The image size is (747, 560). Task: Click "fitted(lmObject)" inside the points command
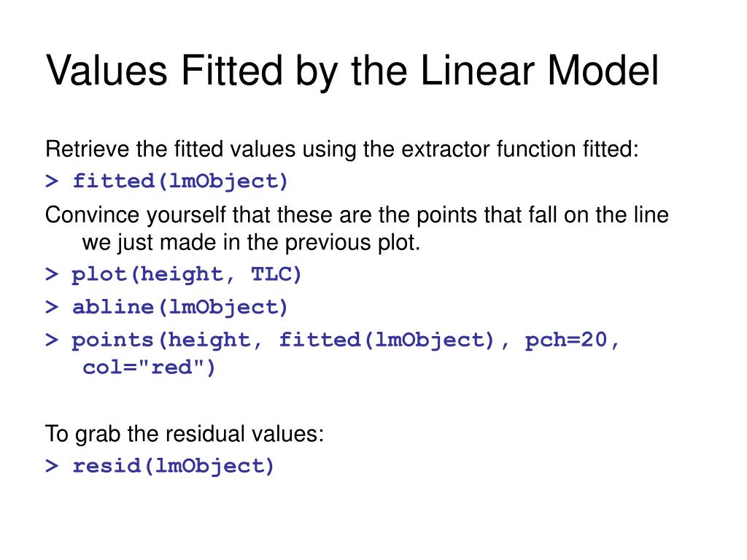pos(387,340)
